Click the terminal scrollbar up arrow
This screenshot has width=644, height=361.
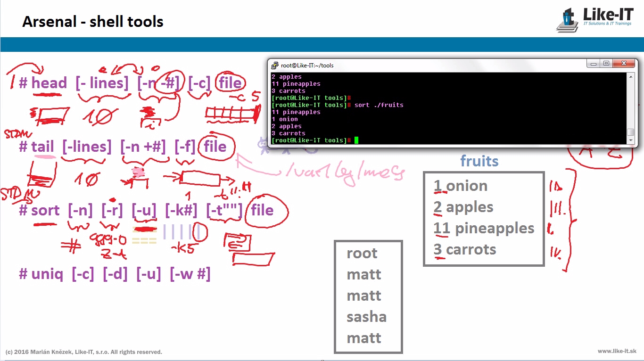point(631,76)
